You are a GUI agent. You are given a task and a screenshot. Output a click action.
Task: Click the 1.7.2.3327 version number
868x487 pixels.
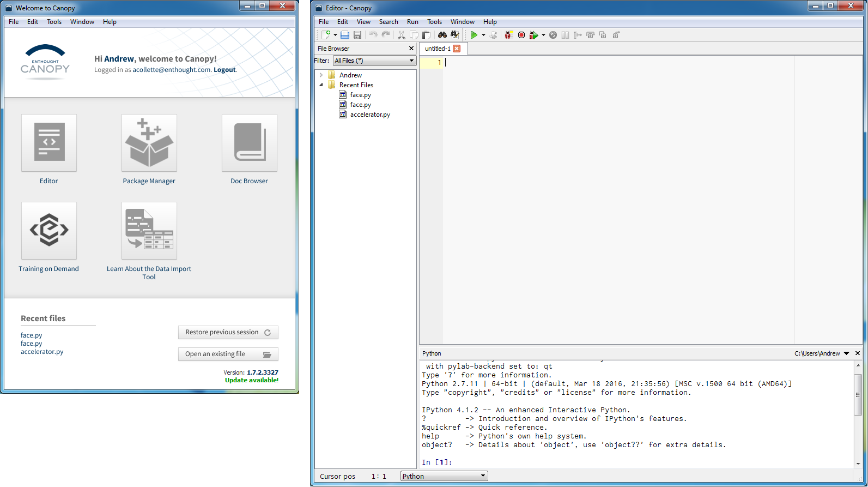(x=263, y=372)
